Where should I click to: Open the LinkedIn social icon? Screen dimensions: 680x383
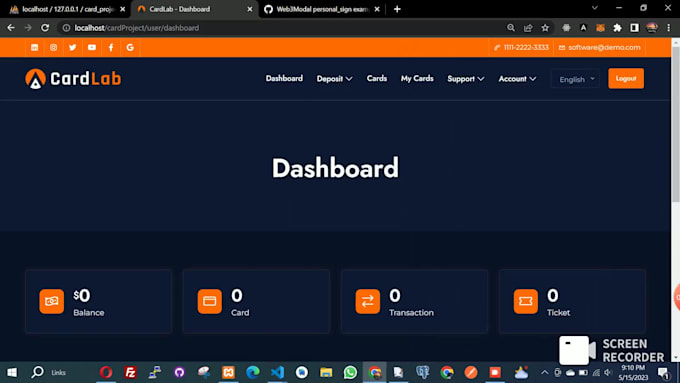click(34, 47)
